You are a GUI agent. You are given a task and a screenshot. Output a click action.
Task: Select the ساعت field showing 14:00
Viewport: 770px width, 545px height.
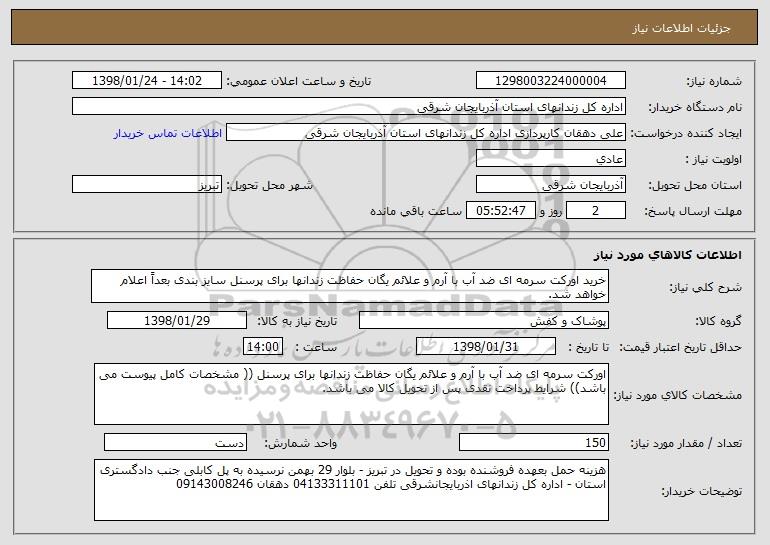tap(263, 346)
